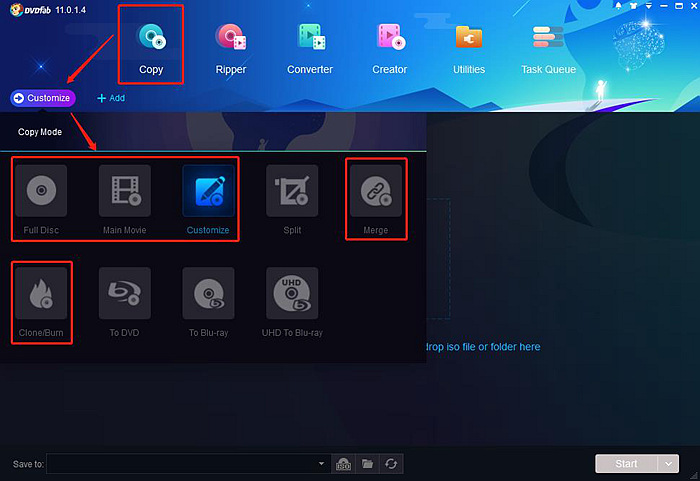Click the notification bell icon
The height and width of the screenshot is (481, 700).
[x=618, y=6]
